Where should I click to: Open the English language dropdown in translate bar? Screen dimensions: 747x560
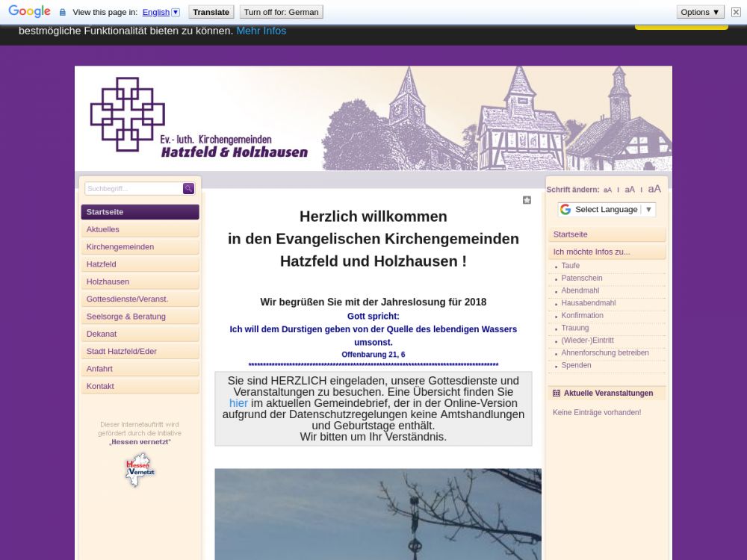(161, 12)
